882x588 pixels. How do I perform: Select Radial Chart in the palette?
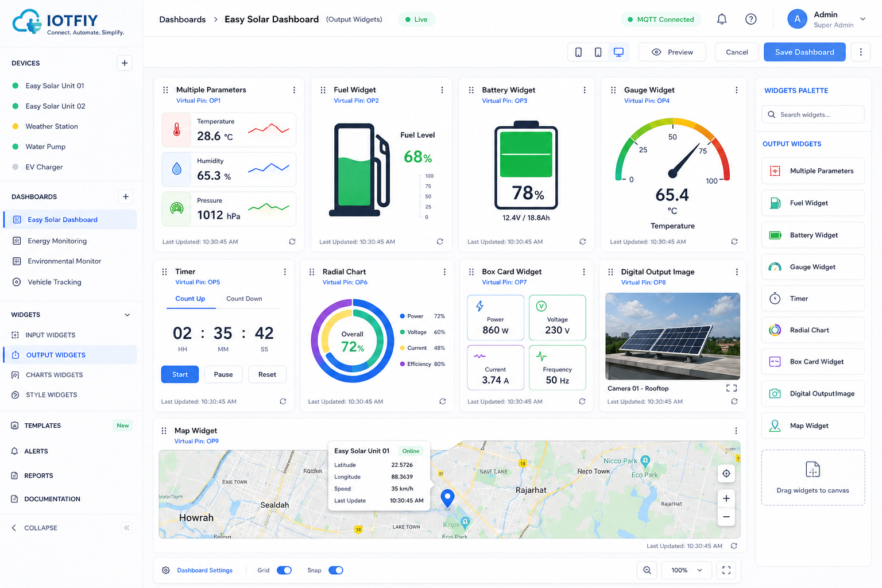(813, 330)
